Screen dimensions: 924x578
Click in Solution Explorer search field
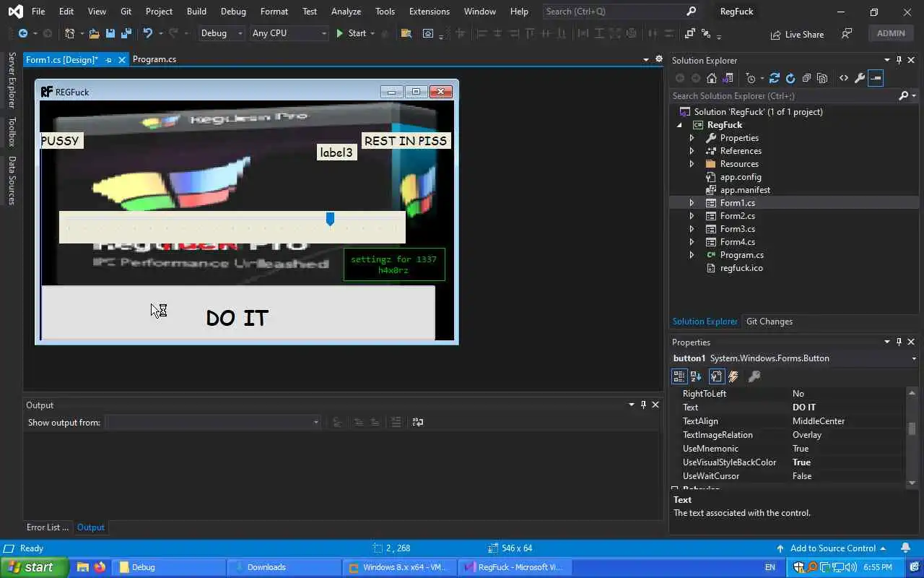(783, 95)
